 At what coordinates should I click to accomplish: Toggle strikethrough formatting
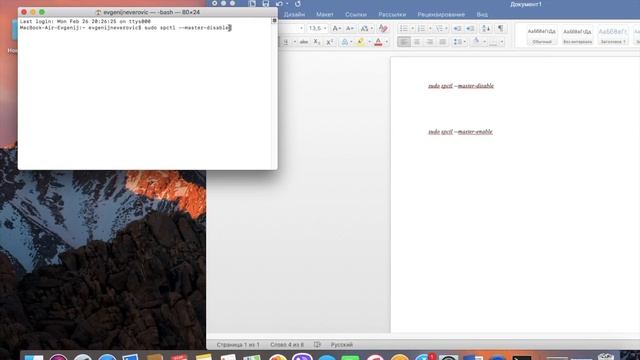304,42
